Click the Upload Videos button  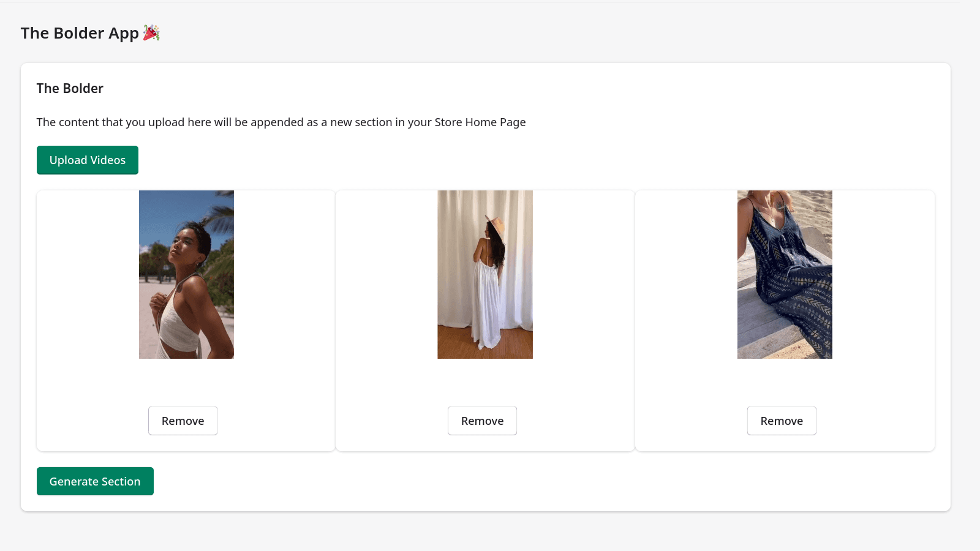click(x=87, y=160)
